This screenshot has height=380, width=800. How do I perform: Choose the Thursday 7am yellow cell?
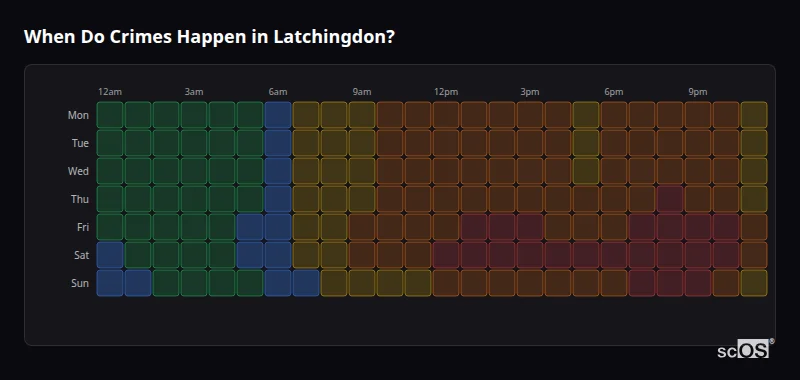[306, 199]
